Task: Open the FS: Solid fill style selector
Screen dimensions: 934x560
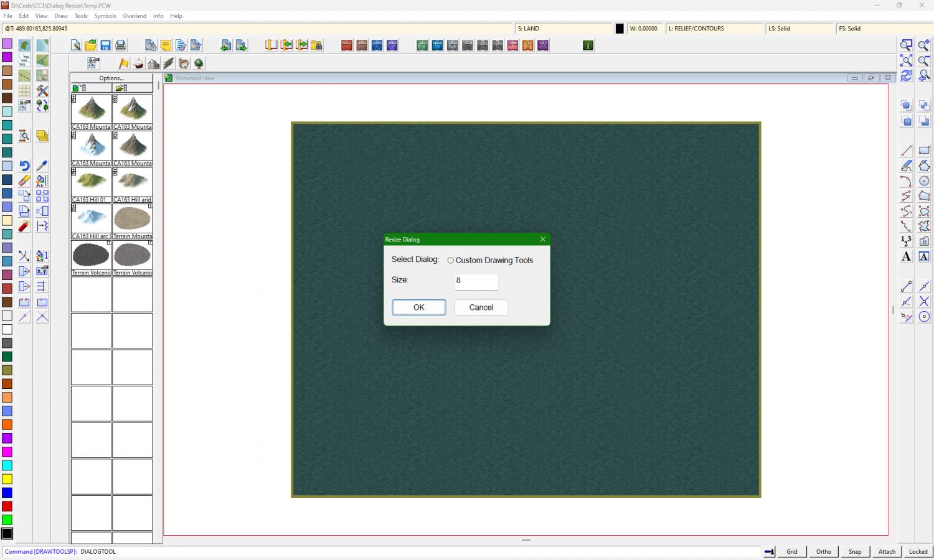Action: click(884, 29)
